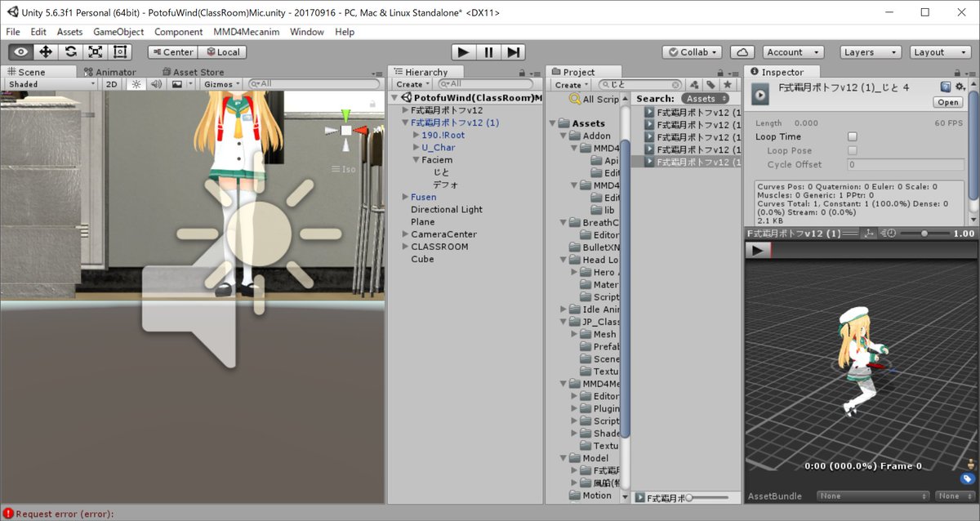Viewport: 980px width, 521px height.
Task: Select the Hand (view) tool
Action: point(20,51)
